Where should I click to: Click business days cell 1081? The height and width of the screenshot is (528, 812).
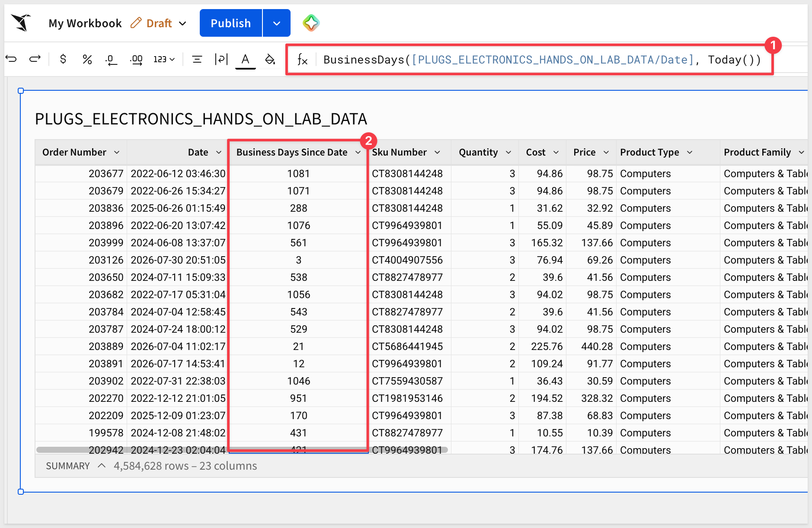click(x=298, y=174)
